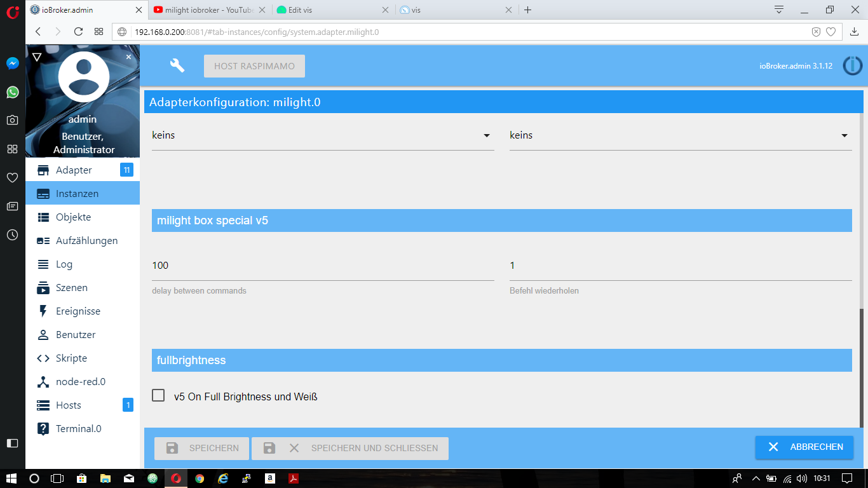The width and height of the screenshot is (868, 488).
Task: Go back to the previous page
Action: [x=38, y=32]
